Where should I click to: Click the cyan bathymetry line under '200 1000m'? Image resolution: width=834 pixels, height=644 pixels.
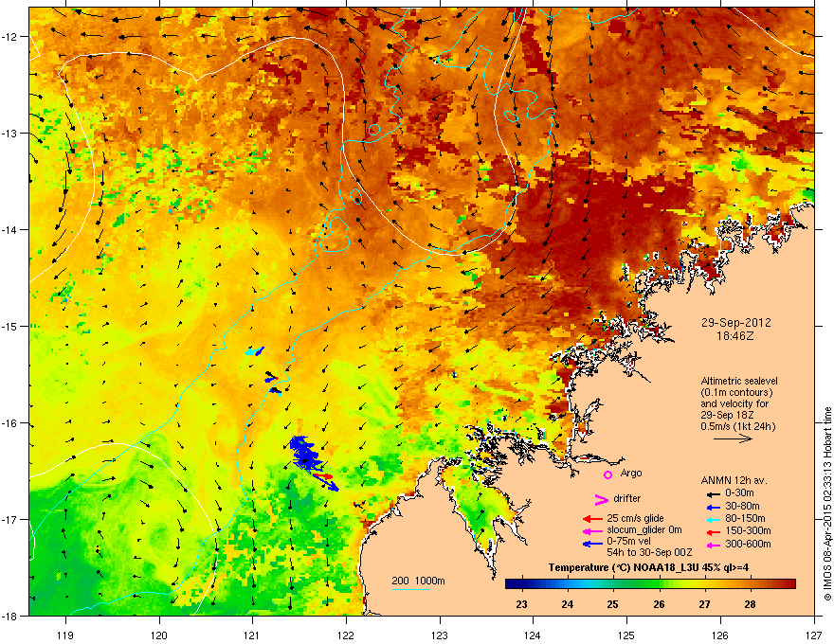(x=411, y=589)
